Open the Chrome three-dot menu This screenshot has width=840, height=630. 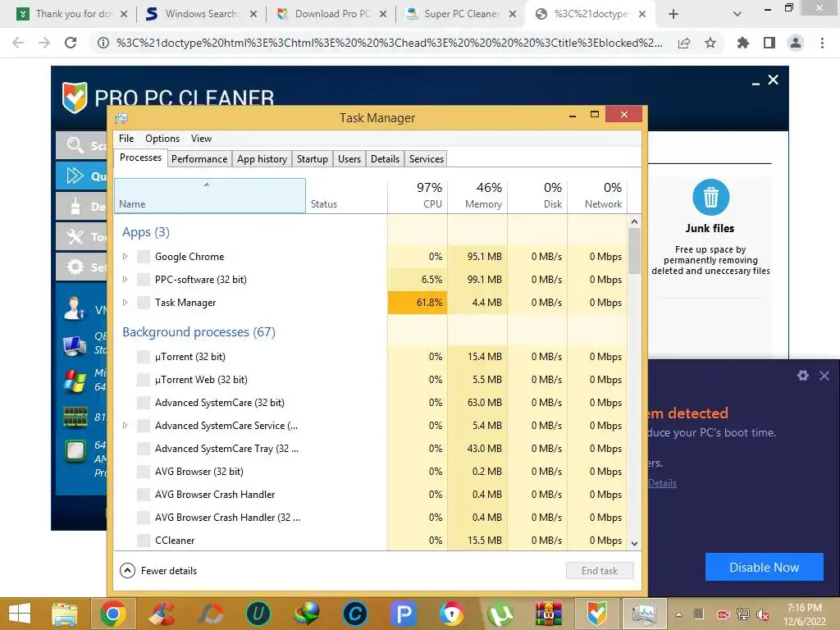[x=822, y=43]
